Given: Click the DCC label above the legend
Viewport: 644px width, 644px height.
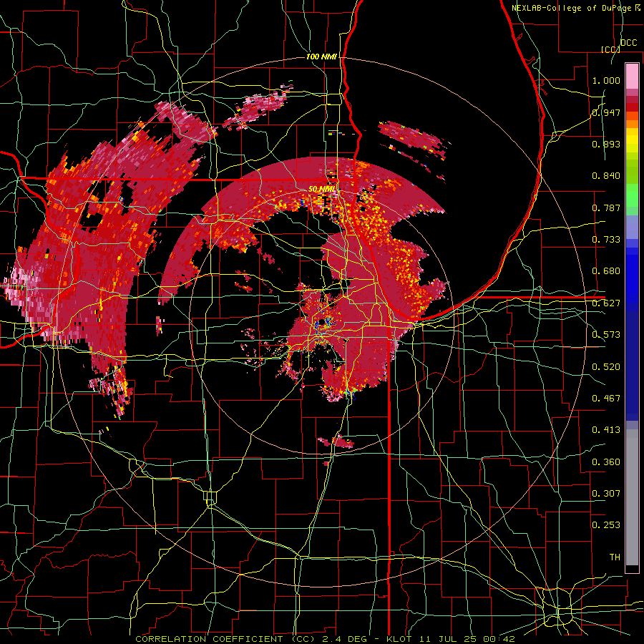Looking at the screenshot, I should 628,43.
